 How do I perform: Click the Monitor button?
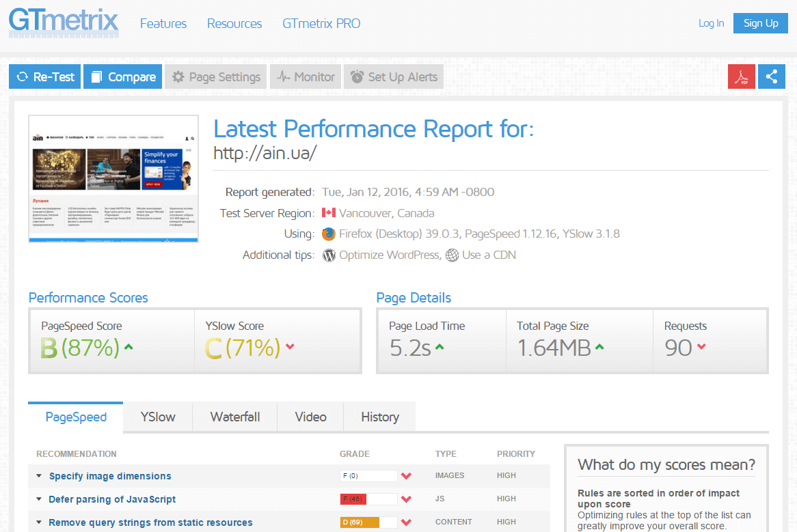pos(306,76)
